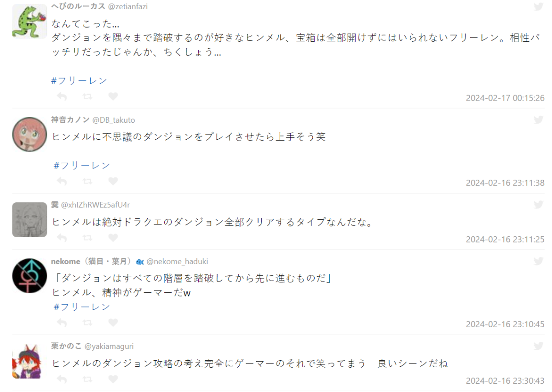
Task: Open the nekome black circle avatar
Action: pos(29,276)
